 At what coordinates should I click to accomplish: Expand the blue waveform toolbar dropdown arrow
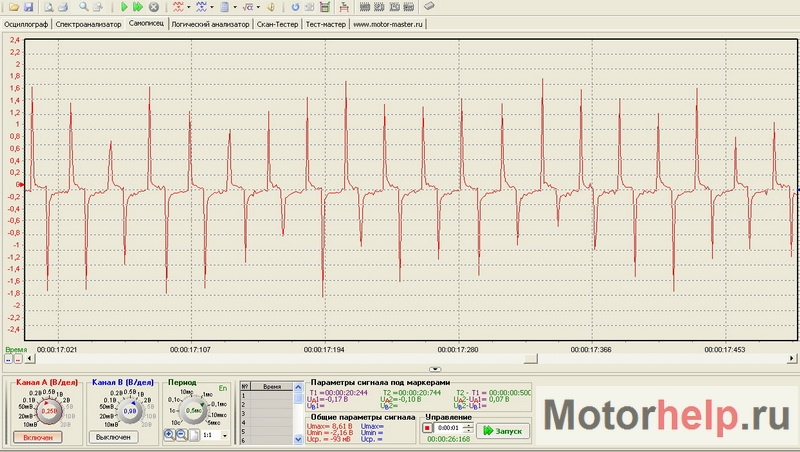pyautogui.click(x=212, y=7)
